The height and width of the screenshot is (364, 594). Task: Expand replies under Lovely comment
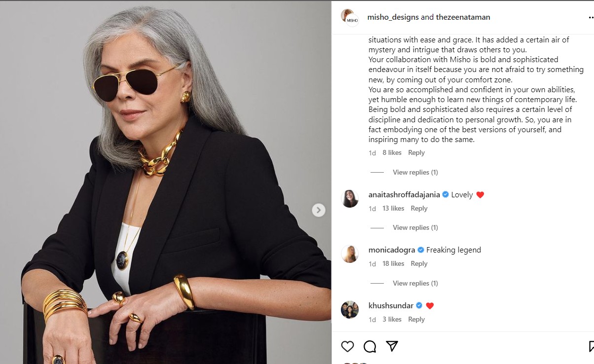point(415,227)
